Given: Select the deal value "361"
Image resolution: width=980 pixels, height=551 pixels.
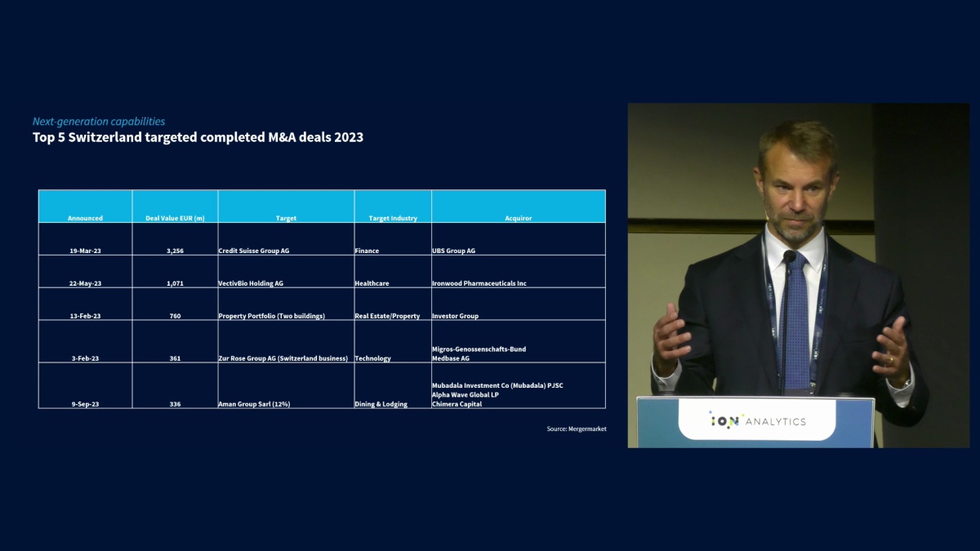Looking at the screenshot, I should point(175,358).
